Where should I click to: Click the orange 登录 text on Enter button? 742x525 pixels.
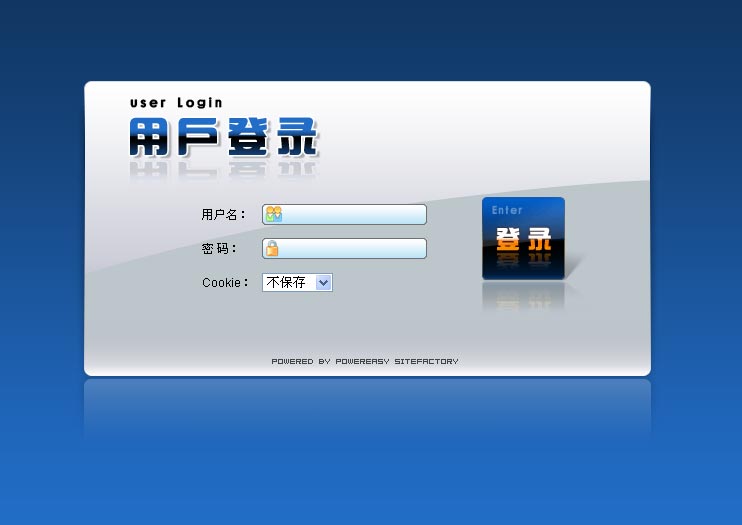[523, 239]
